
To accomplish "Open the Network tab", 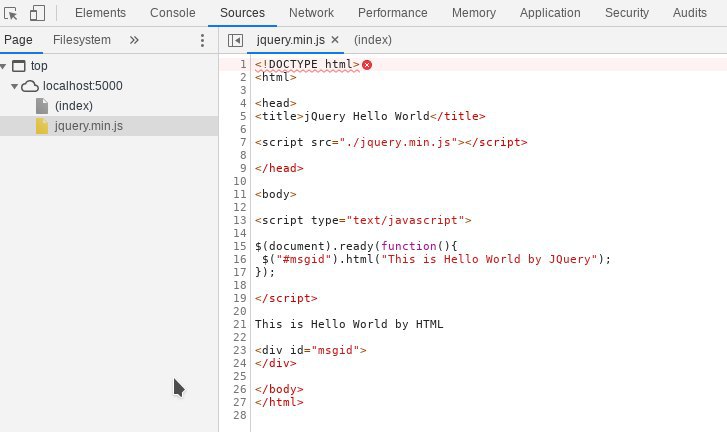I will pyautogui.click(x=311, y=13).
